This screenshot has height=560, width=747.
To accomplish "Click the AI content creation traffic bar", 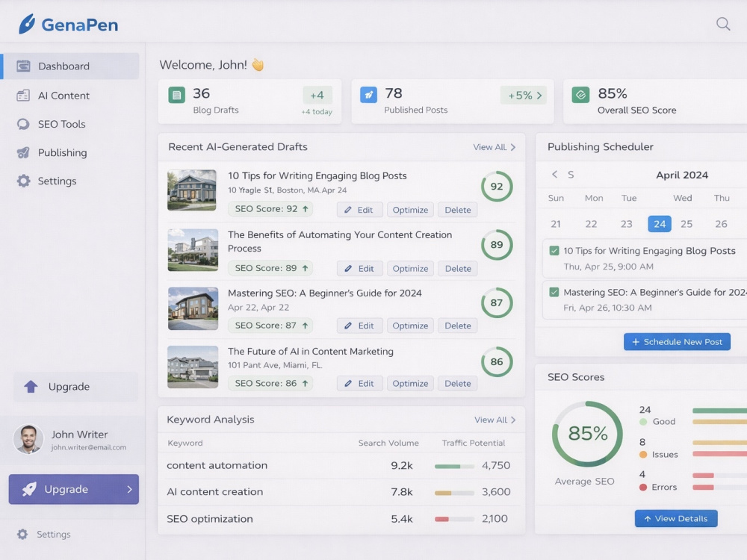I will [454, 493].
